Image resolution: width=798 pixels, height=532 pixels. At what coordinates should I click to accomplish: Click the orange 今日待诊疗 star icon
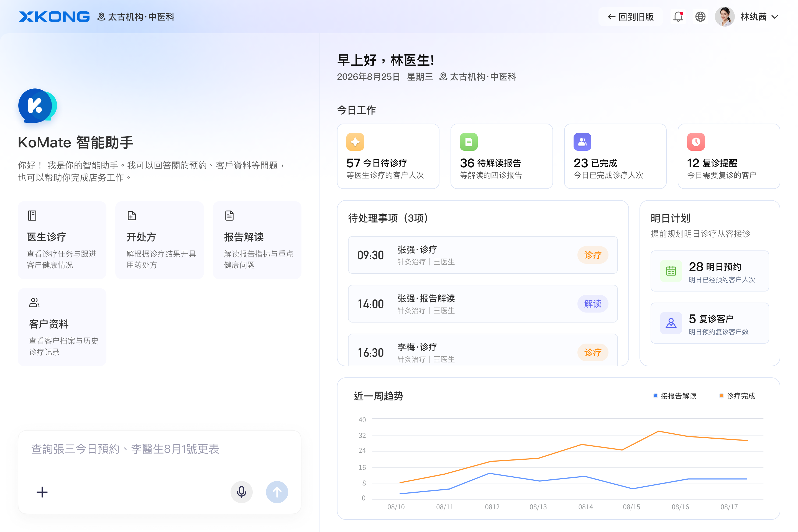tap(355, 142)
